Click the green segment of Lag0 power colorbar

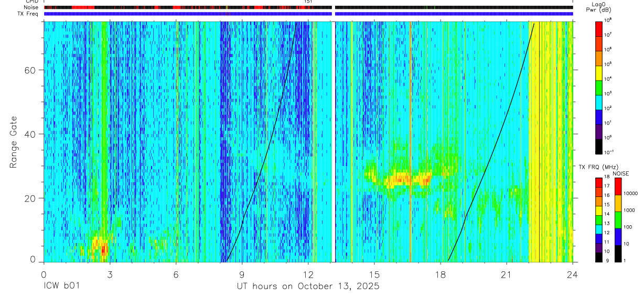point(599,87)
